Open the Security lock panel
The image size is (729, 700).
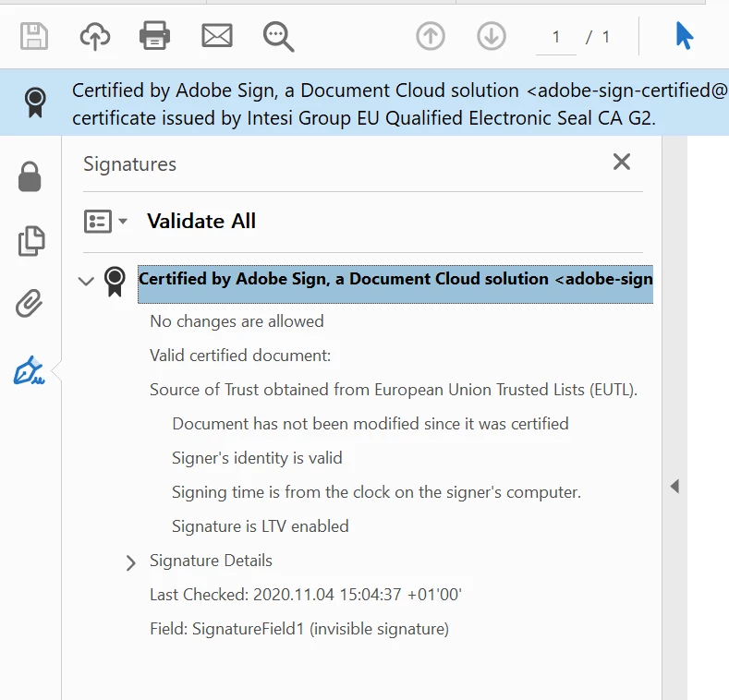[x=30, y=176]
